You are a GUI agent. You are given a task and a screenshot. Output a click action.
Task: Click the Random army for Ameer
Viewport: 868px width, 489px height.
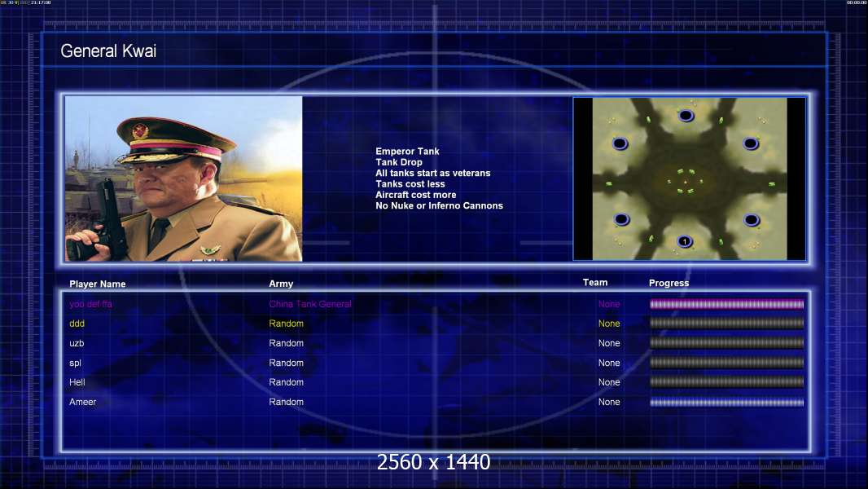[x=286, y=402]
